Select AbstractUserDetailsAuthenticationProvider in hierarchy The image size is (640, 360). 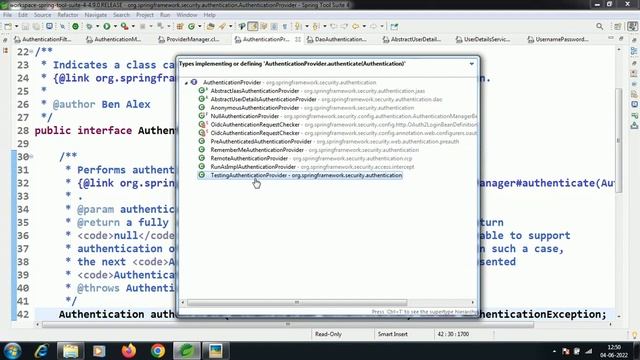coord(320,100)
